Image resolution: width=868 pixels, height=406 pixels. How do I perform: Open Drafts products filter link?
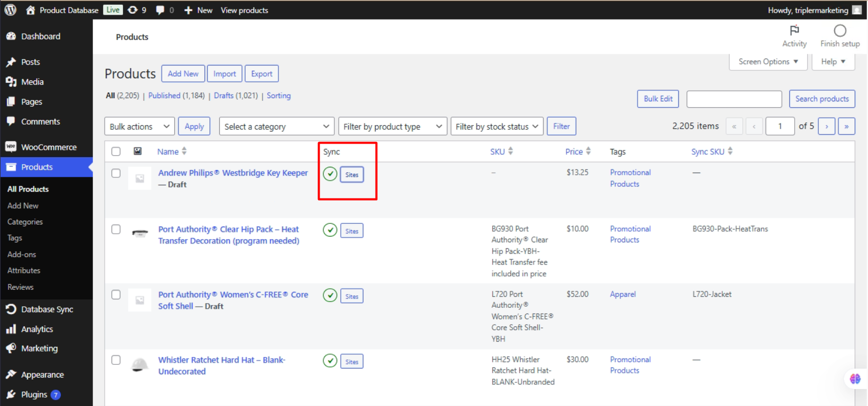coord(223,96)
